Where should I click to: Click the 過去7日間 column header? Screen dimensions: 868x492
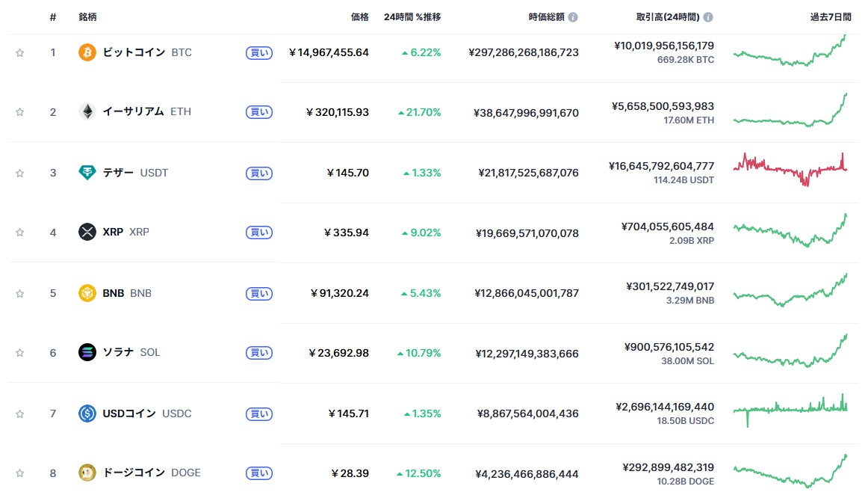click(831, 17)
